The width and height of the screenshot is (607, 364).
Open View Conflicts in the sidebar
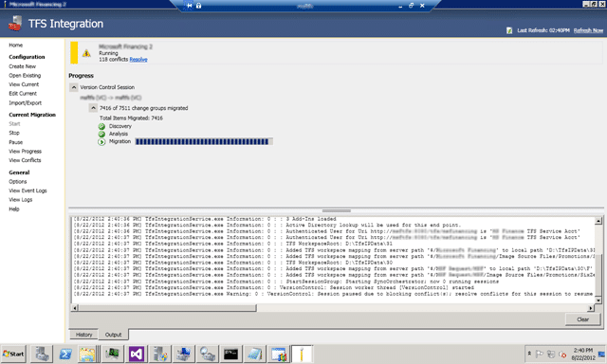click(x=25, y=160)
